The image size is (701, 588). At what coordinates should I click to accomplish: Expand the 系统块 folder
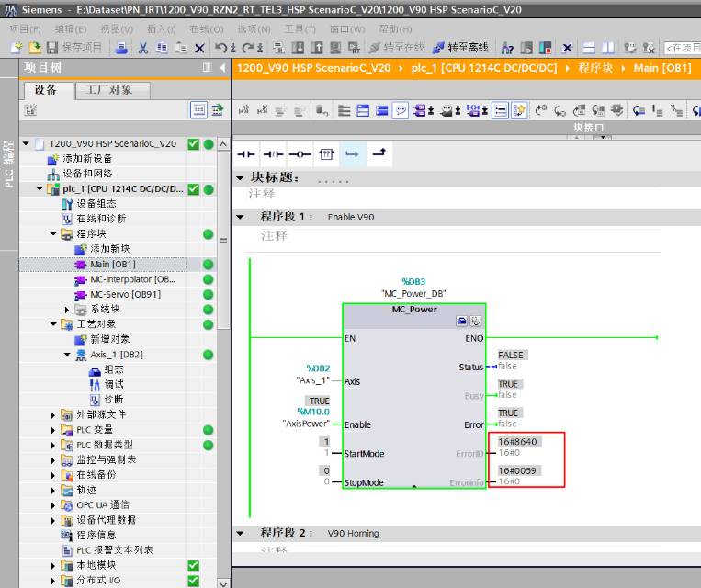point(67,310)
